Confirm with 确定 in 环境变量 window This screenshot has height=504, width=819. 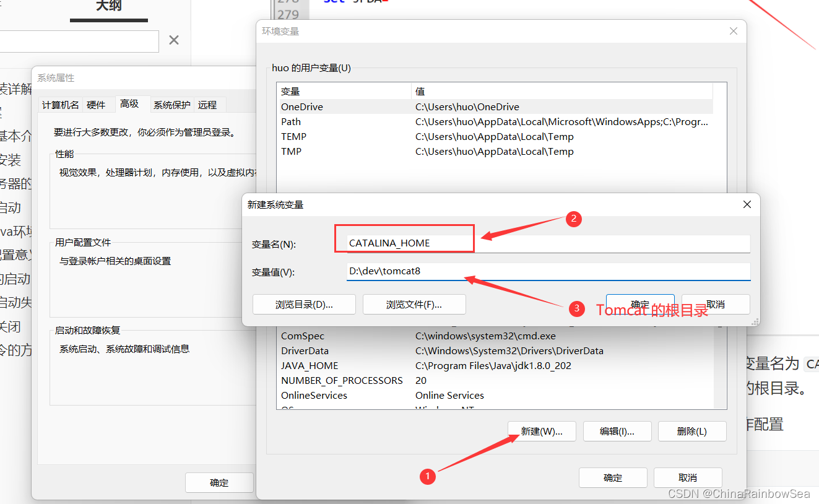click(x=613, y=477)
